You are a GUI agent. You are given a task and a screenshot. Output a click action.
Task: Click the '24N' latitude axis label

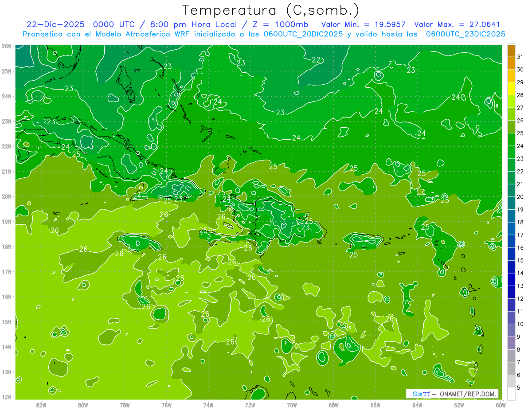pyautogui.click(x=6, y=96)
